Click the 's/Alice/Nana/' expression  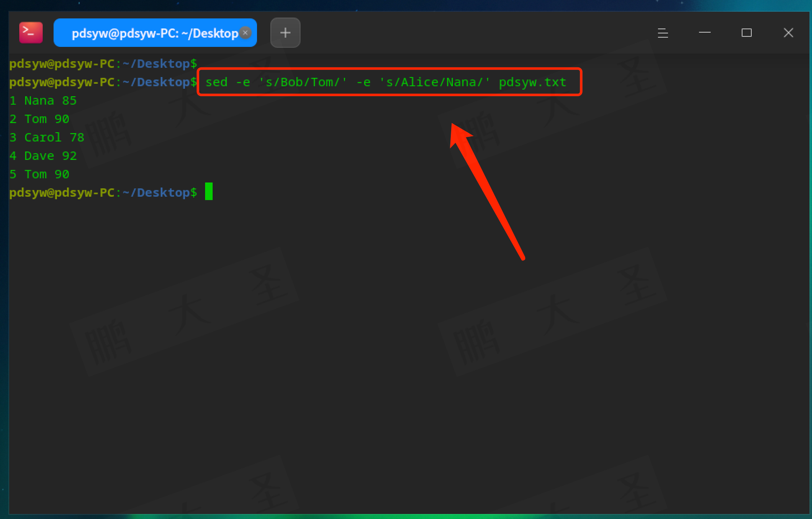tap(434, 82)
